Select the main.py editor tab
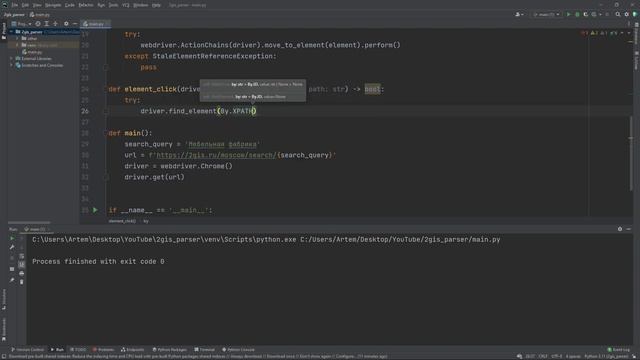 pyautogui.click(x=95, y=24)
